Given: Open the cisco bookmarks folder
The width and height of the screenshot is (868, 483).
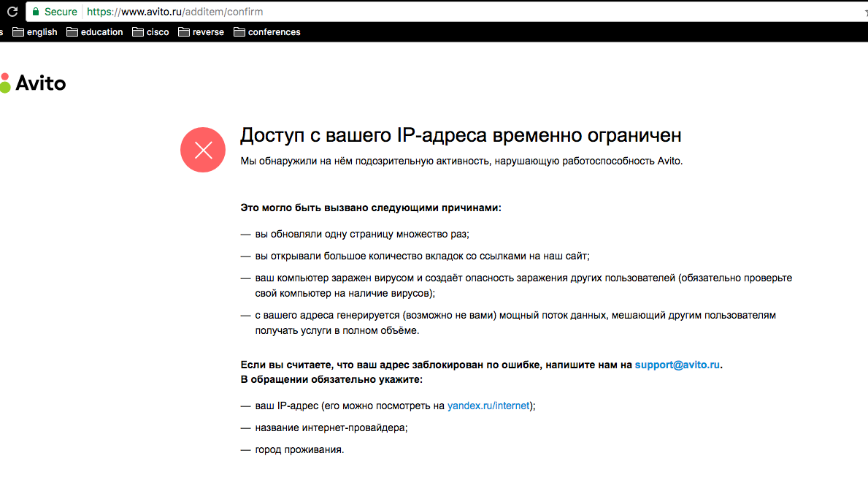Looking at the screenshot, I should 150,32.
